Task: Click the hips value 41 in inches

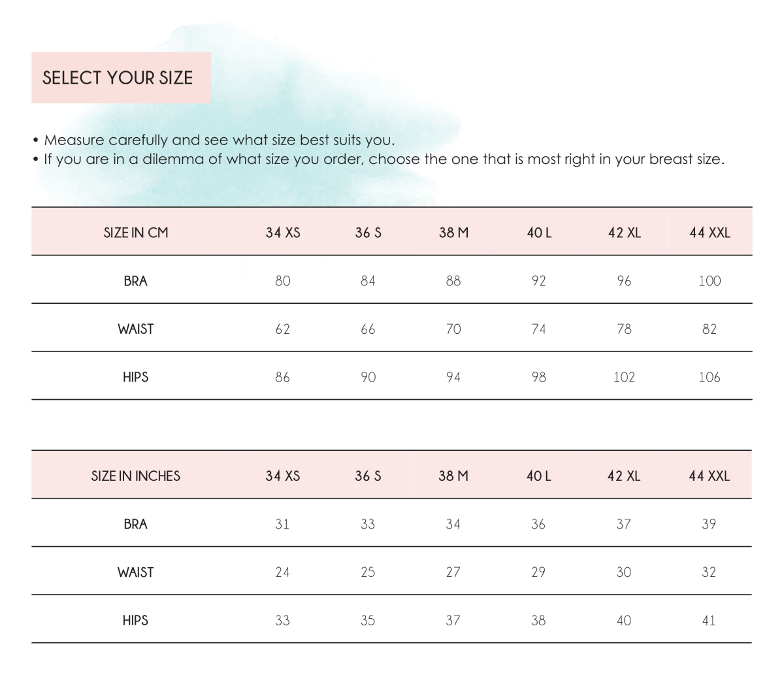Action: [x=709, y=620]
